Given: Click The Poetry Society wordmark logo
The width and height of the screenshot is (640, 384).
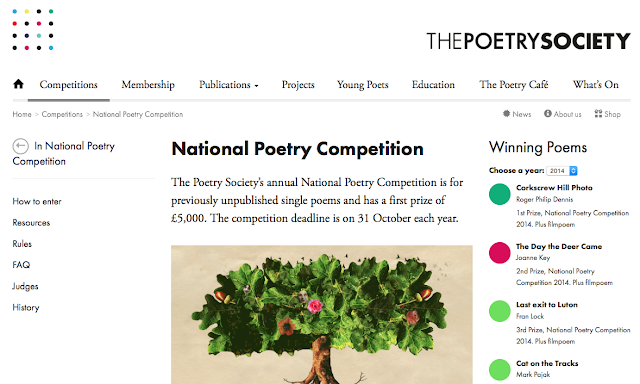Looking at the screenshot, I should pyautogui.click(x=529, y=41).
